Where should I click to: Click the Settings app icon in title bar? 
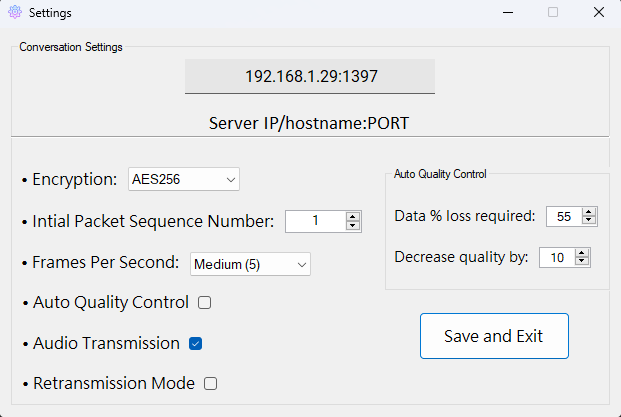coord(14,13)
